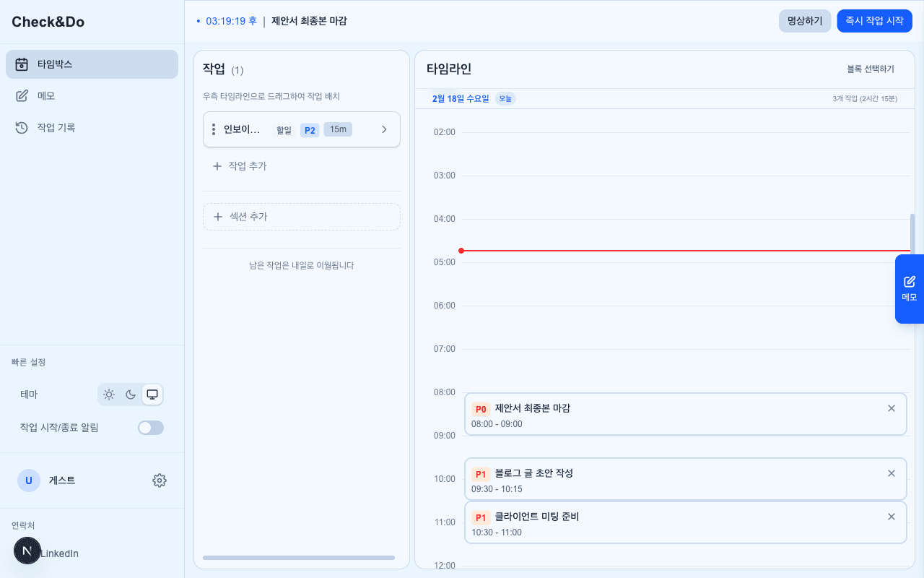Screen dimensions: 924x578
Task: Toggle 작업 시작/종료 알림 switch
Action: pos(151,428)
